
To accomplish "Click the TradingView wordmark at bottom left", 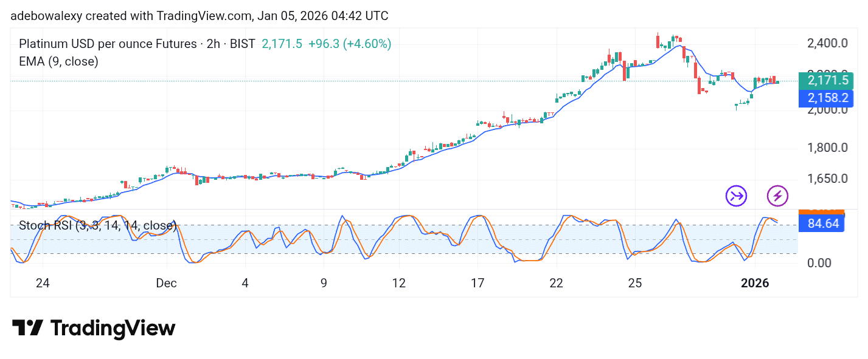I will point(113,328).
